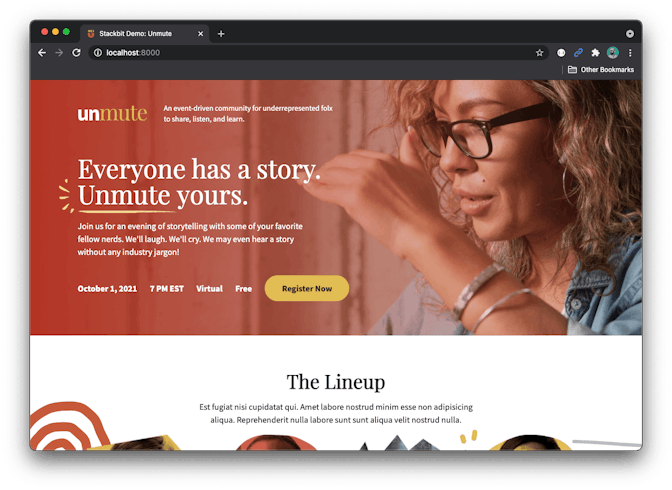The width and height of the screenshot is (672, 490).
Task: Open the user profile avatar
Action: coord(612,53)
